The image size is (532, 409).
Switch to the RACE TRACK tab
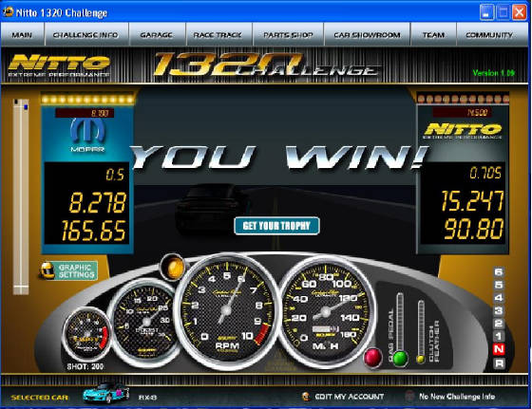218,35
